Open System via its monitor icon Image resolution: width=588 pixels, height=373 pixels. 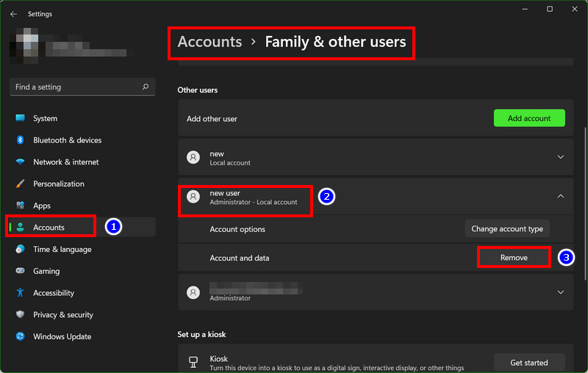pos(21,118)
